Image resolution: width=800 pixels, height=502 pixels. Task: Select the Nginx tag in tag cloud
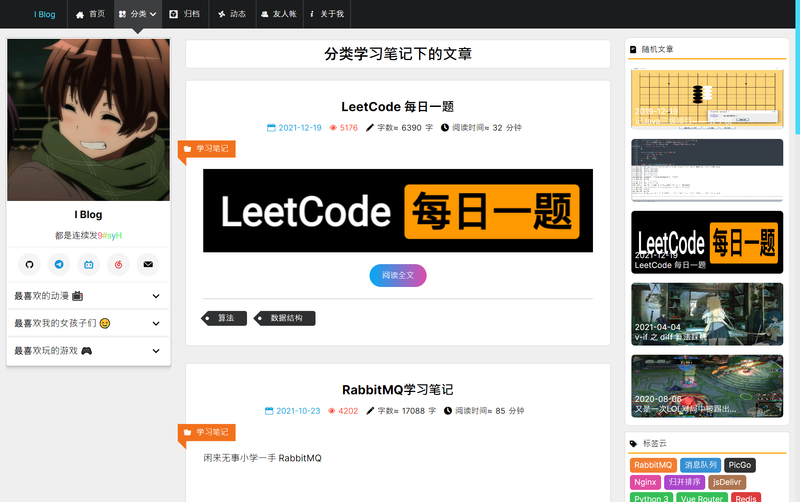coord(645,482)
